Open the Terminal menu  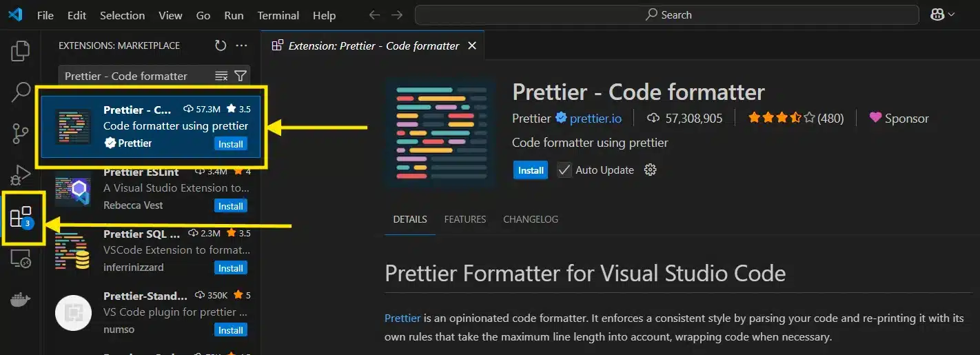pyautogui.click(x=278, y=15)
